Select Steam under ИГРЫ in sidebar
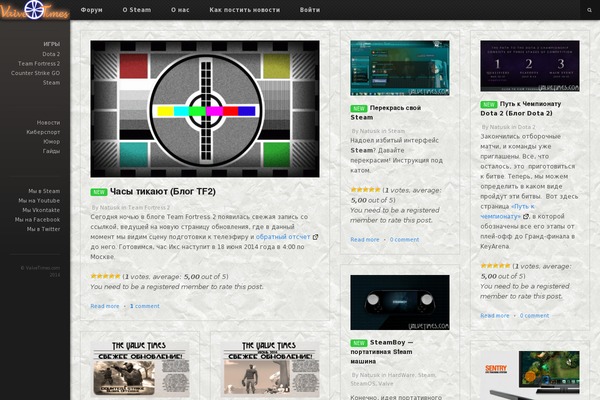 click(51, 83)
